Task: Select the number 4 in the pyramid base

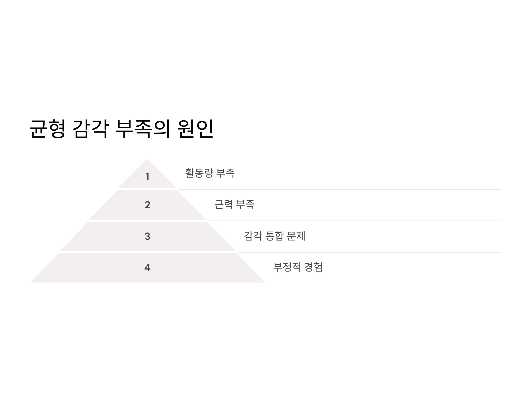Action: (x=147, y=268)
